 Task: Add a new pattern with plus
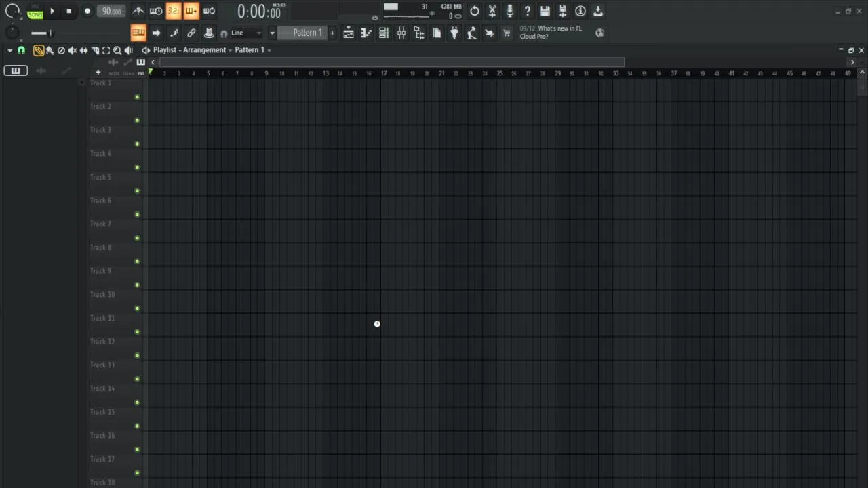click(x=332, y=33)
